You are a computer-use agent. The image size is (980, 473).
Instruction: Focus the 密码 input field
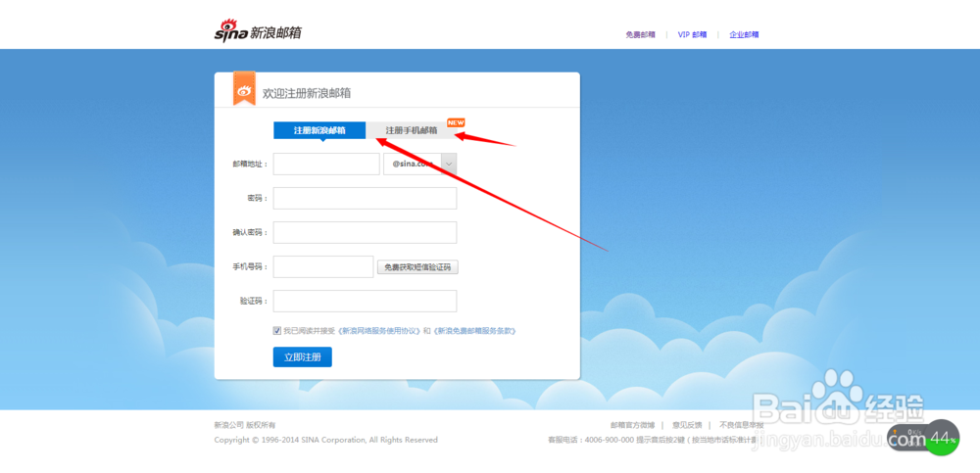365,198
